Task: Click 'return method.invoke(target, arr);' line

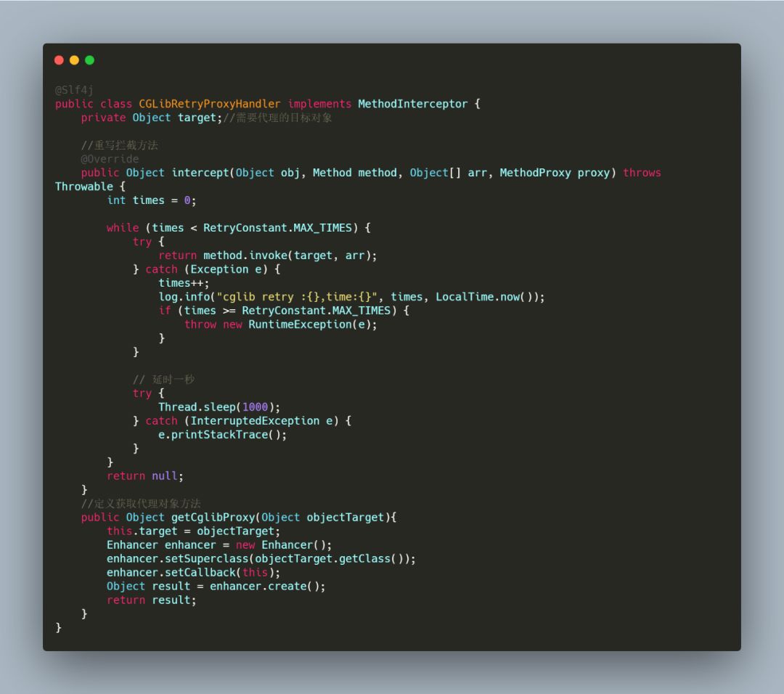Action: coord(267,256)
